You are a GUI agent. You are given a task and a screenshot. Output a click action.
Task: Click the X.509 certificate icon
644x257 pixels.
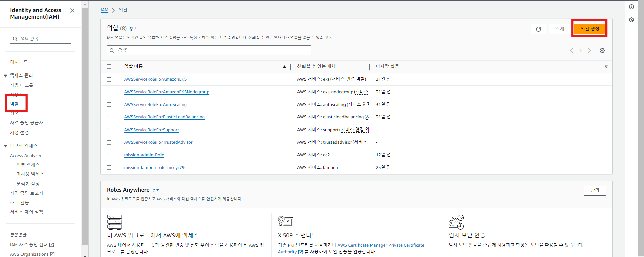click(285, 222)
